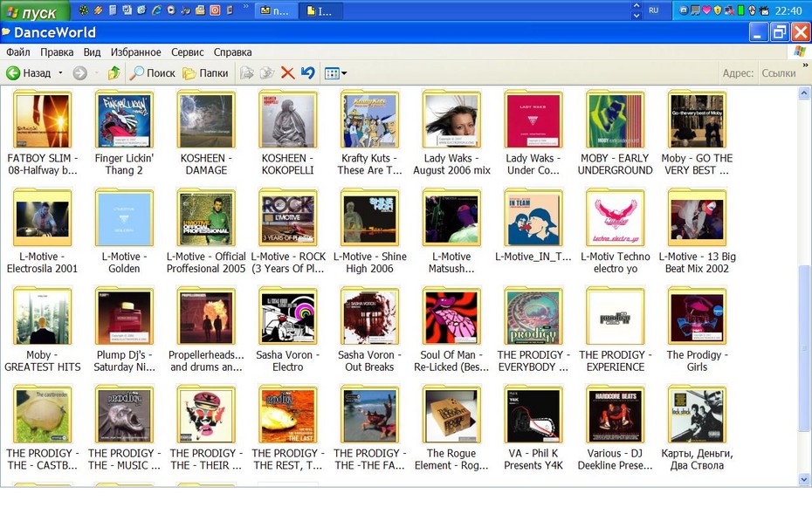Select The Rogue Element folder
The image size is (812, 528).
[451, 429]
